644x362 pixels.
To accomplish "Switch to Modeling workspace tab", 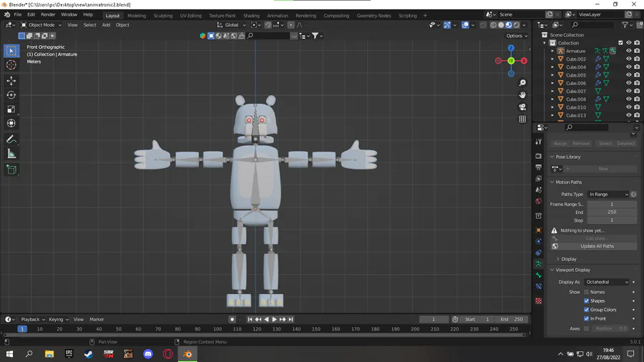I will tap(137, 16).
